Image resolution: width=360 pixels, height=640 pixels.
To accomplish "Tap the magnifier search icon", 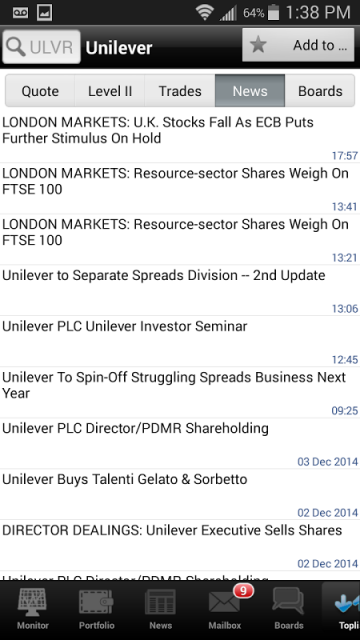I will click(16, 47).
